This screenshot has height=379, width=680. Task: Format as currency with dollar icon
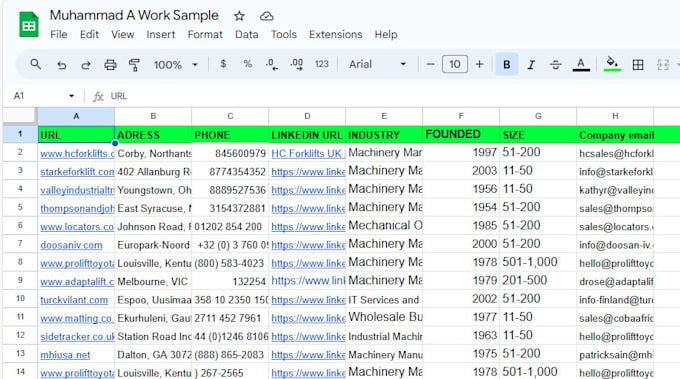coord(223,64)
